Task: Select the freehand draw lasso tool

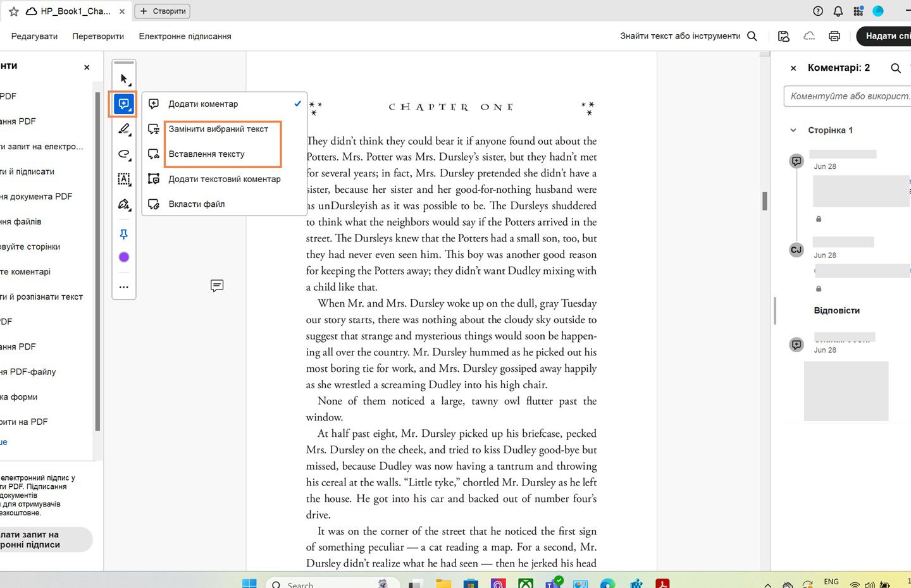Action: (x=124, y=154)
